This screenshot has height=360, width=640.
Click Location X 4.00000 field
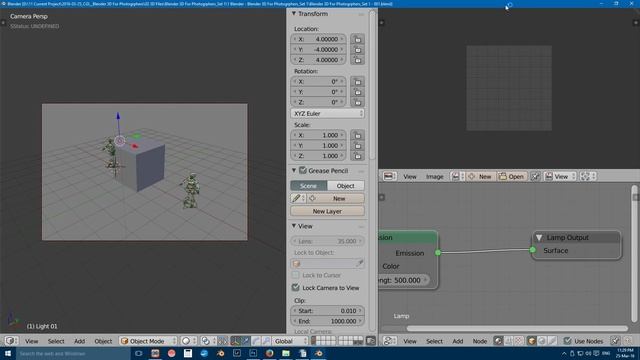(318, 39)
